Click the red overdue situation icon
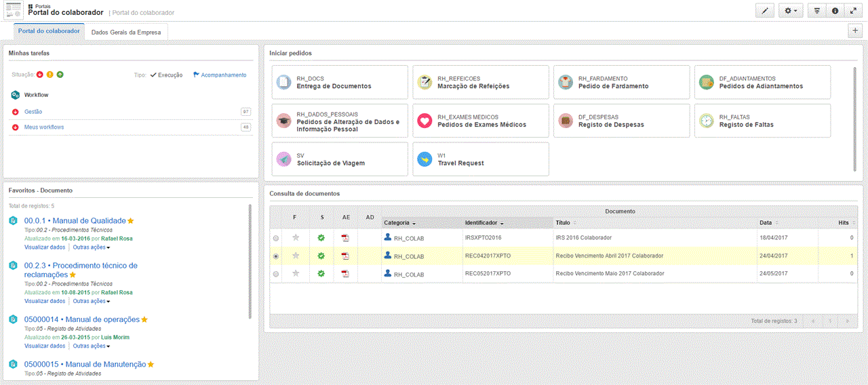This screenshot has width=868, height=385. (40, 75)
